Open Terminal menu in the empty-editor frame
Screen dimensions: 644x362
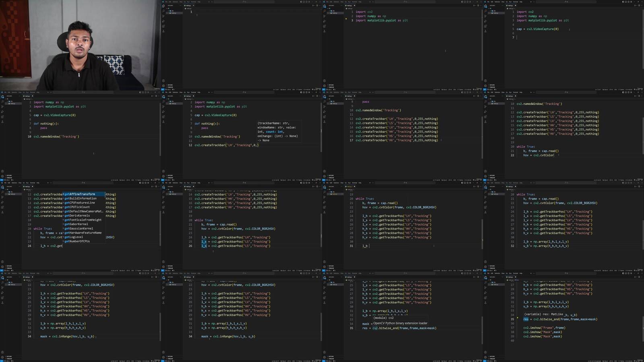coord(194,2)
